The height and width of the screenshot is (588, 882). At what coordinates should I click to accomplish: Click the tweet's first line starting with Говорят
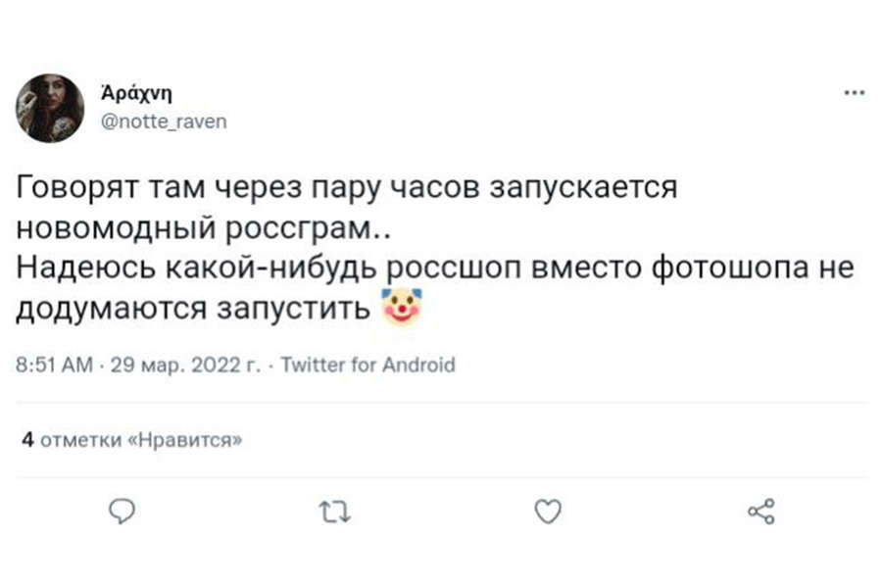pyautogui.click(x=348, y=185)
